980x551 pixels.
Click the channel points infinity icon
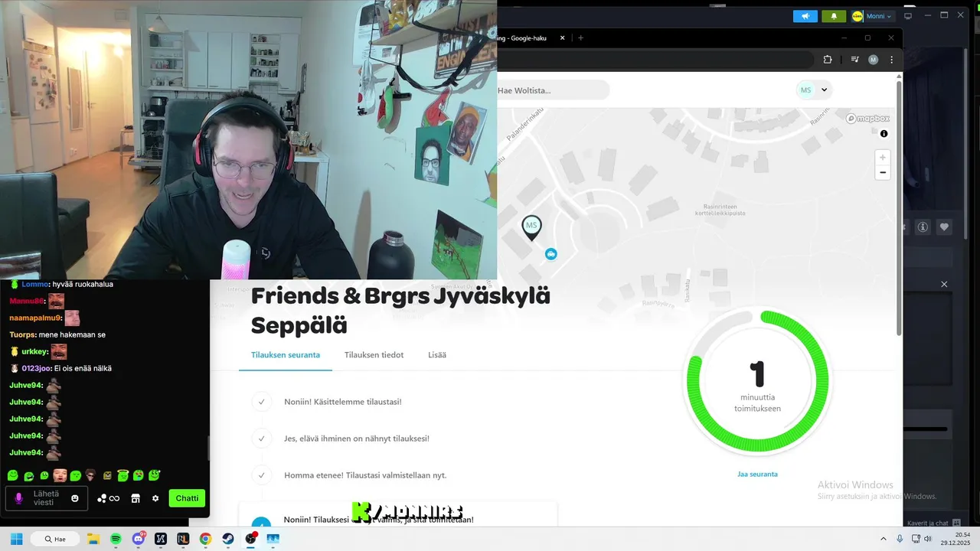pyautogui.click(x=114, y=498)
